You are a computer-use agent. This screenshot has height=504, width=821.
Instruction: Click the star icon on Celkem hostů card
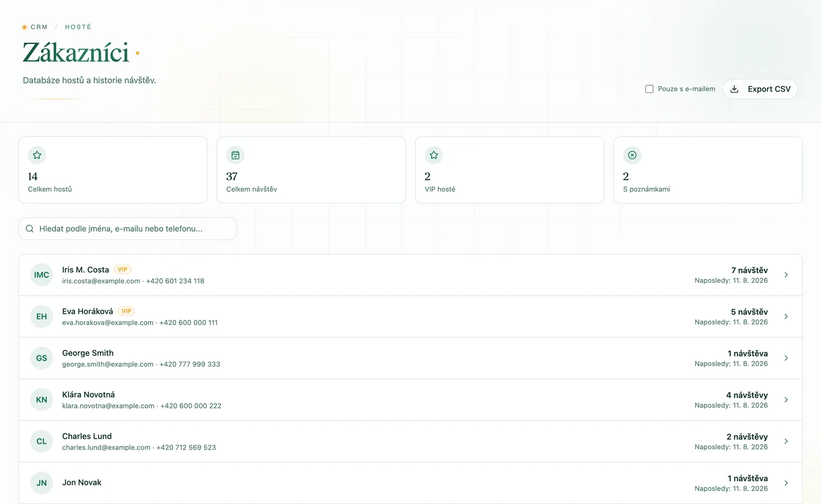click(37, 155)
